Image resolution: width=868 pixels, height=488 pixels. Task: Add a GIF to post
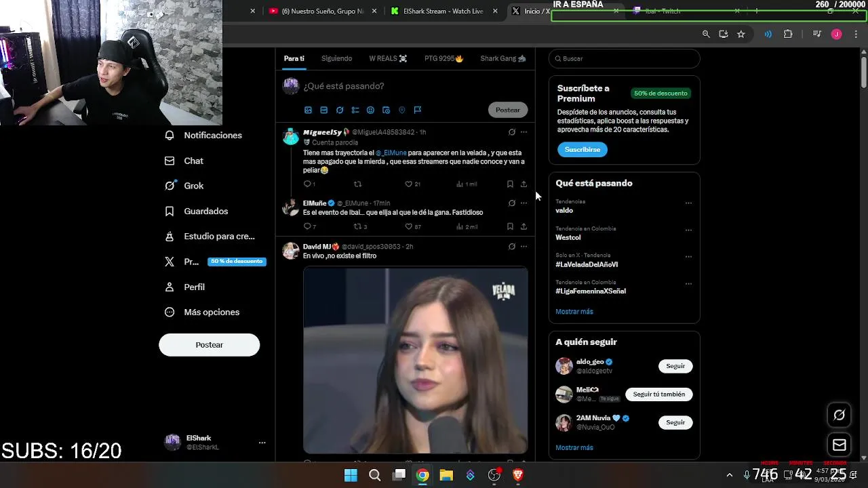(323, 110)
